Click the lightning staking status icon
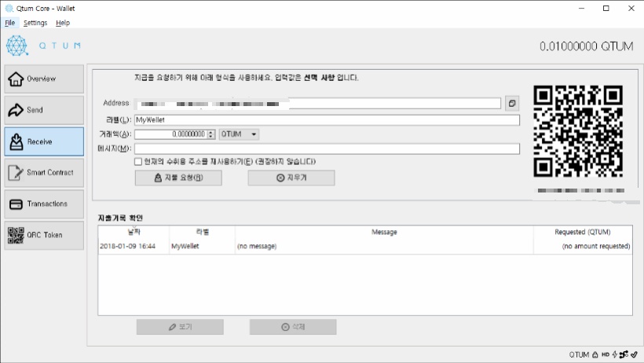Image resolution: width=644 pixels, height=363 pixels. 615,354
